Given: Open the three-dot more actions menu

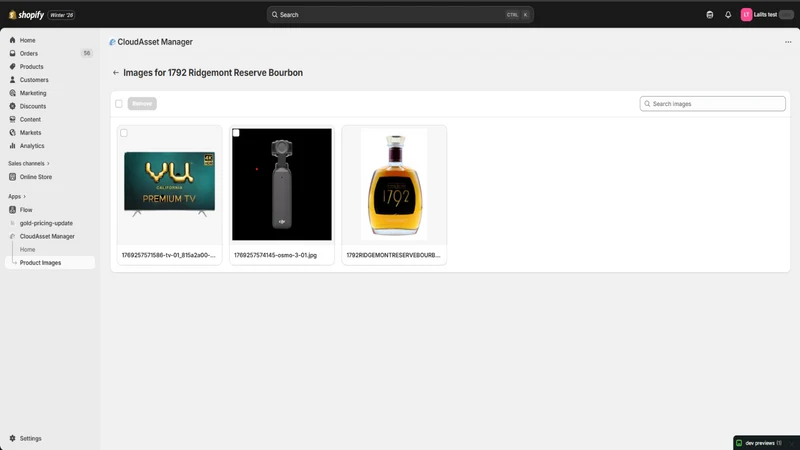Looking at the screenshot, I should [788, 42].
